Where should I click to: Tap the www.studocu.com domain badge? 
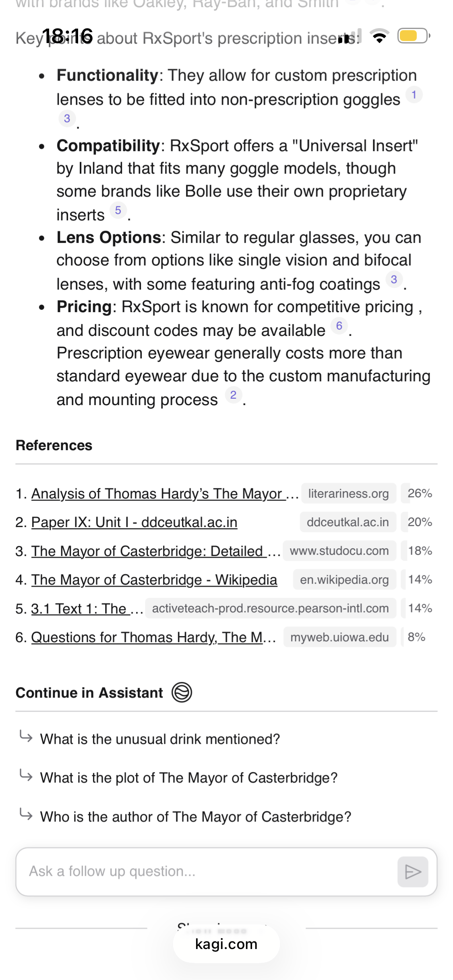[339, 551]
